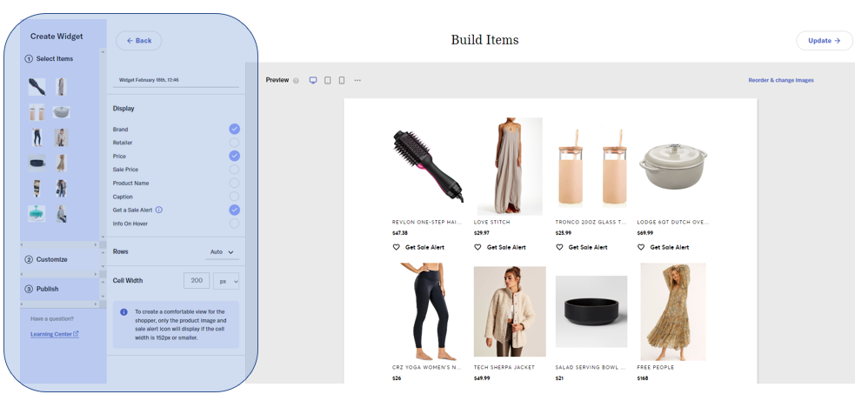Click heart icon under Lodge Dutch oven

click(642, 247)
